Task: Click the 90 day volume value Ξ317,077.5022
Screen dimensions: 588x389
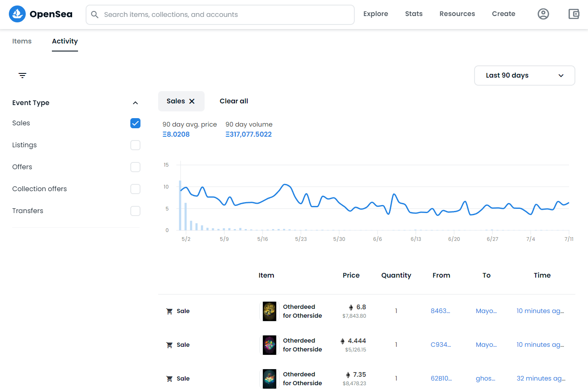Action: [248, 135]
